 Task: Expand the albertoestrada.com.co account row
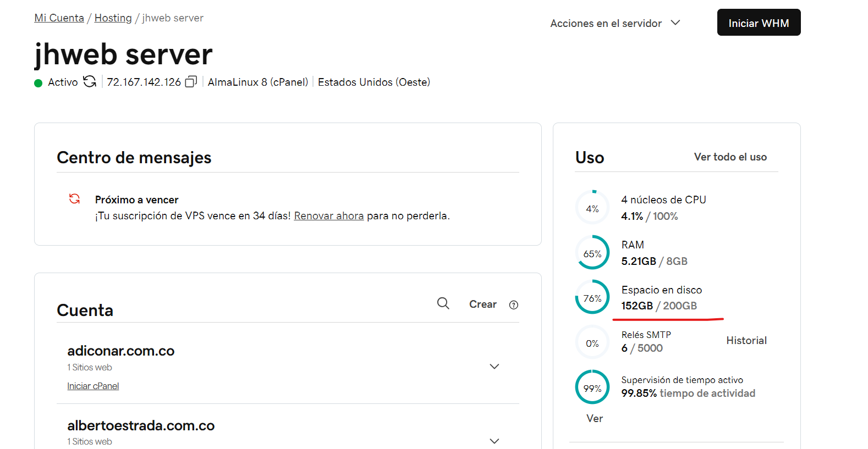click(x=494, y=441)
